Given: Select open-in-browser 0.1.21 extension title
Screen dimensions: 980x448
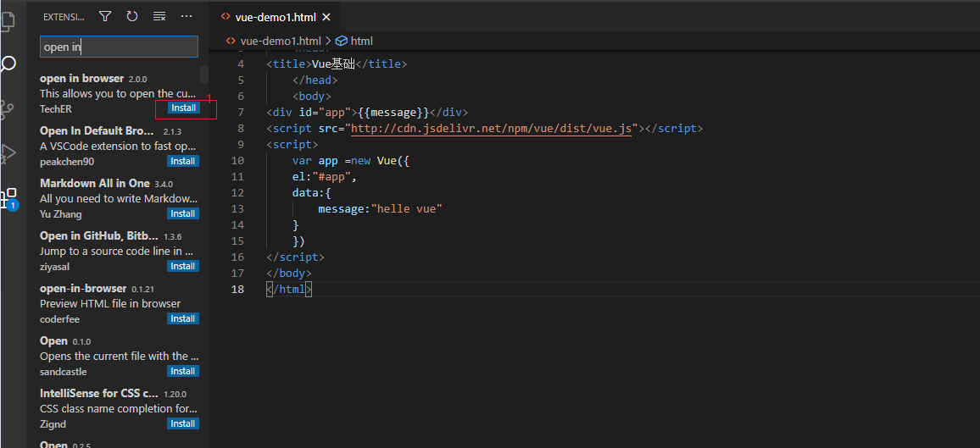Looking at the screenshot, I should point(84,288).
